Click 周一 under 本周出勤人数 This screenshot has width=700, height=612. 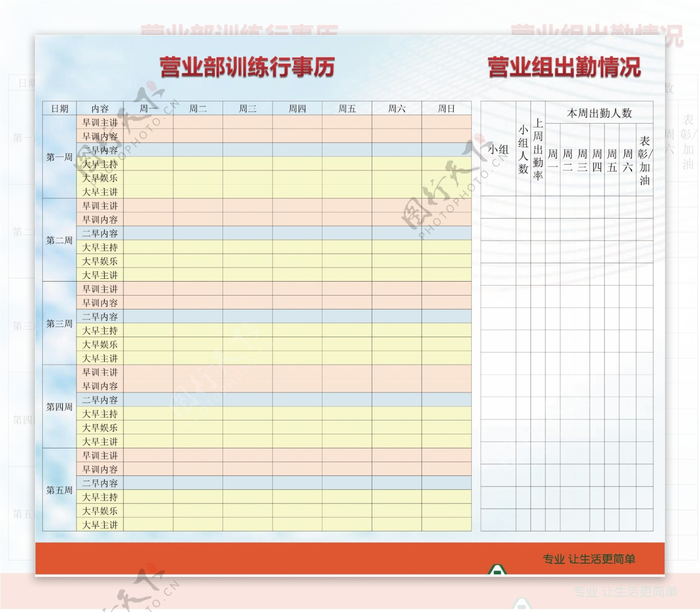(553, 160)
